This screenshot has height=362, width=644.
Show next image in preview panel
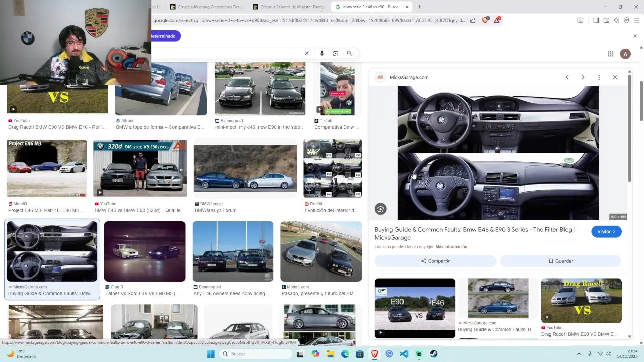tap(583, 77)
